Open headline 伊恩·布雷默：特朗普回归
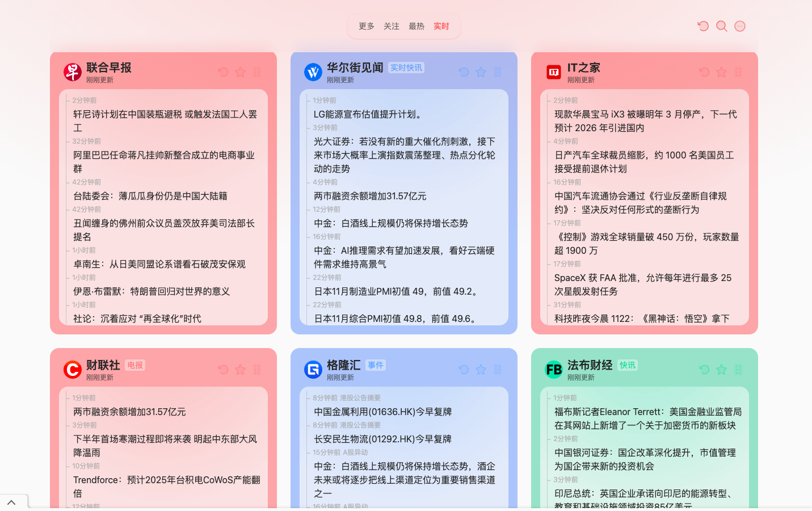Image resolution: width=812 pixels, height=511 pixels. tap(152, 291)
